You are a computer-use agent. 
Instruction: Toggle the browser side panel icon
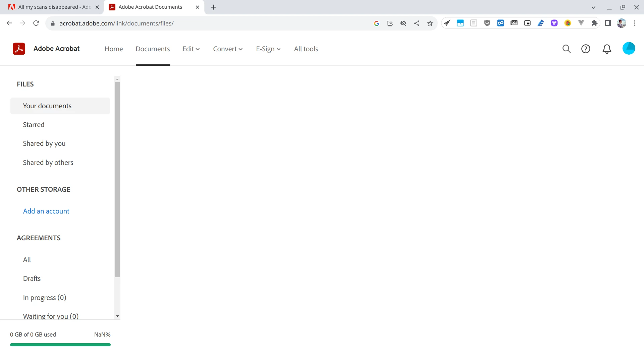608,23
